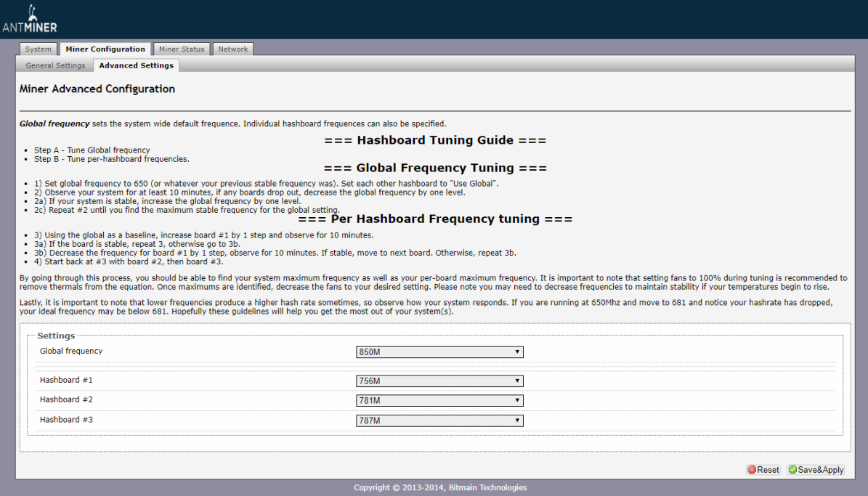This screenshot has width=868, height=496.
Task: Open the Hashboard #2 frequency dropdown
Action: pyautogui.click(x=439, y=400)
